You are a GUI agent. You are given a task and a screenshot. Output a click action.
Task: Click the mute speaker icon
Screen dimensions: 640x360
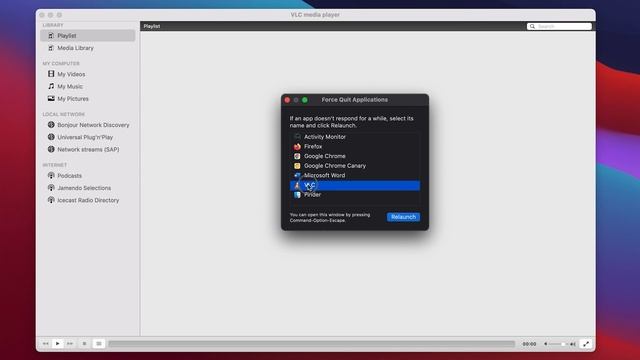click(x=545, y=344)
